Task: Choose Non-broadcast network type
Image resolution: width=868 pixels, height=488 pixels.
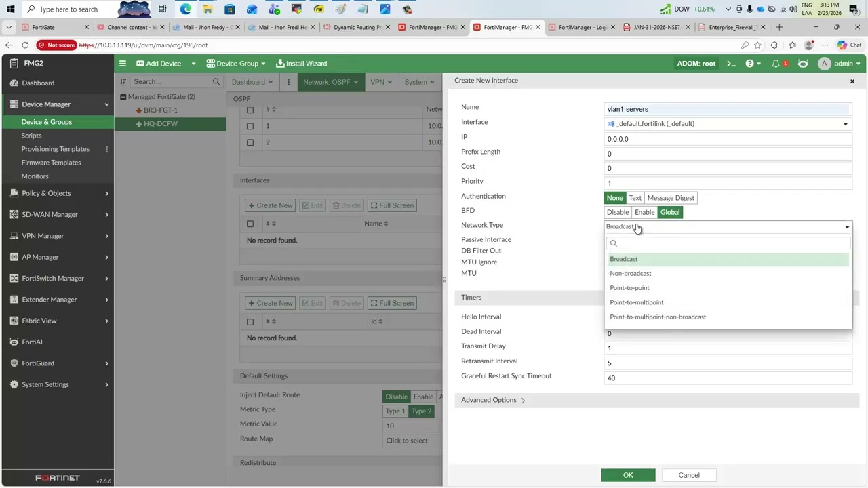Action: [x=728, y=274]
